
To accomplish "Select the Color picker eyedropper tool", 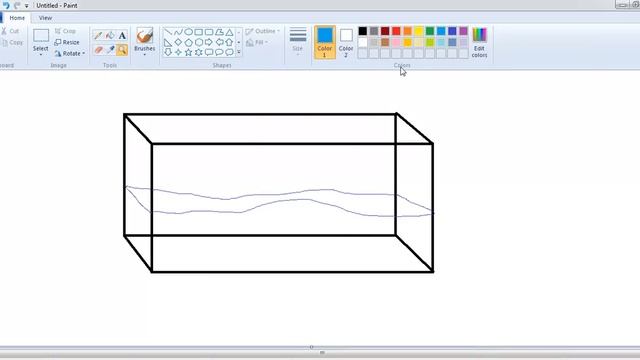I will pyautogui.click(x=110, y=50).
